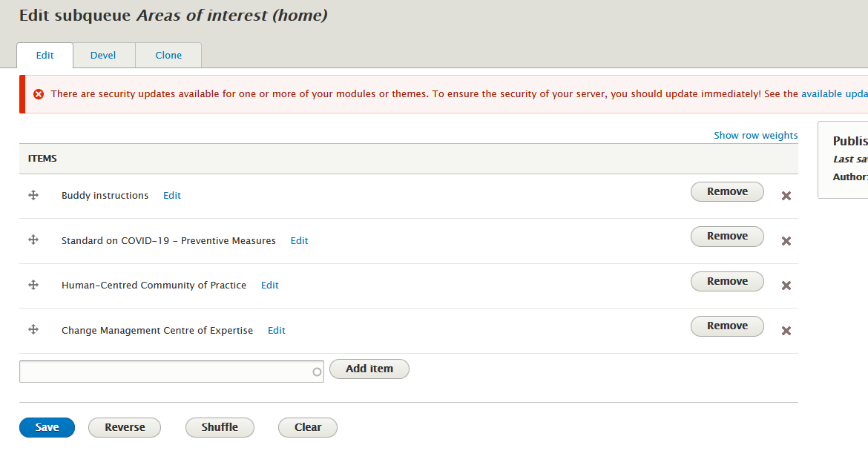
Task: Open the Clone tab
Action: tap(168, 55)
